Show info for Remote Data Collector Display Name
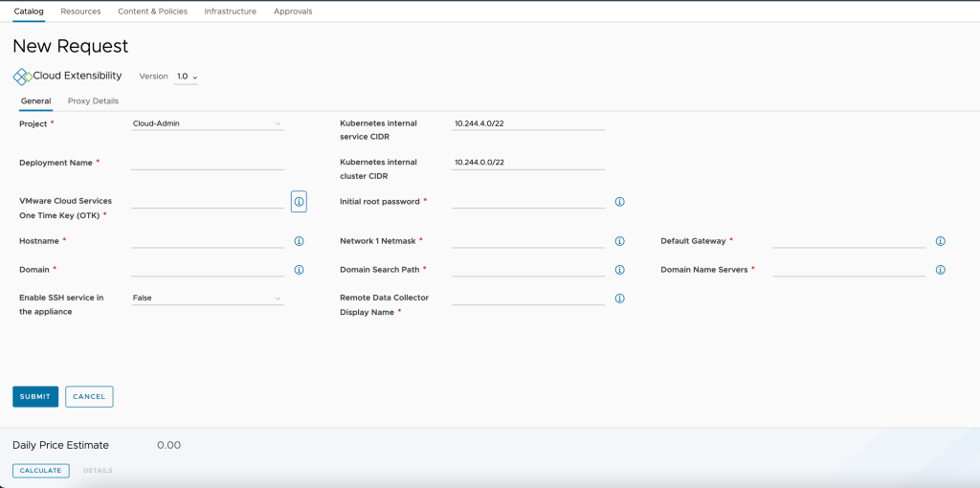This screenshot has width=980, height=488. click(619, 299)
